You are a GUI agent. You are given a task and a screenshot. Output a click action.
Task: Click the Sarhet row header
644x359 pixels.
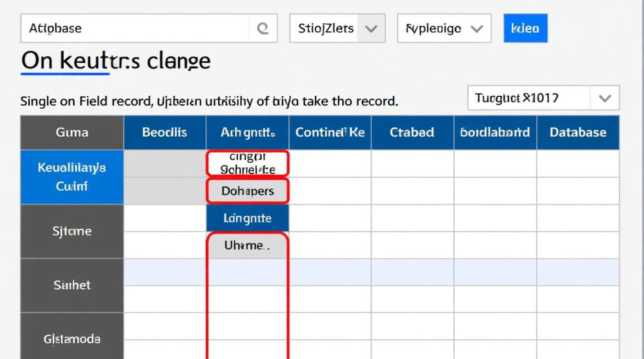click(72, 285)
